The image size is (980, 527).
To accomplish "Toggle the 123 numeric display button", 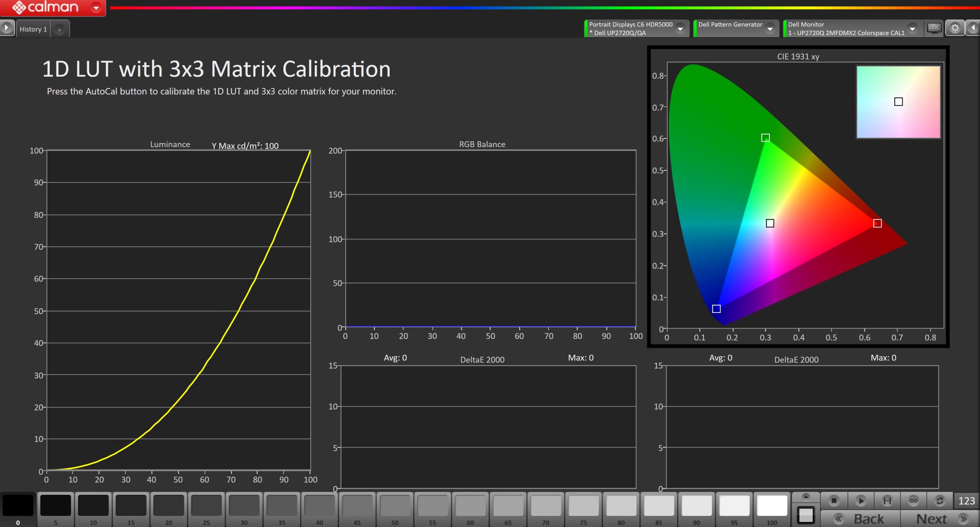I will click(966, 501).
